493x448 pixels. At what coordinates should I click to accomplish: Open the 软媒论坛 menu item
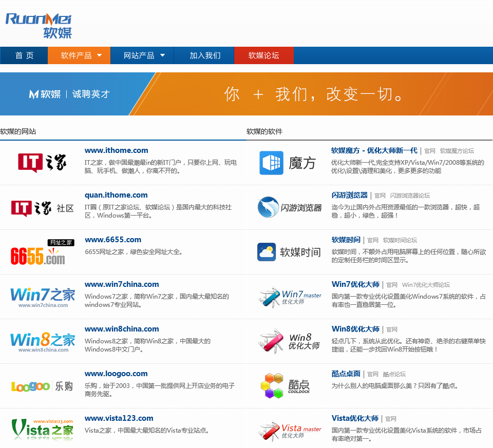point(264,55)
